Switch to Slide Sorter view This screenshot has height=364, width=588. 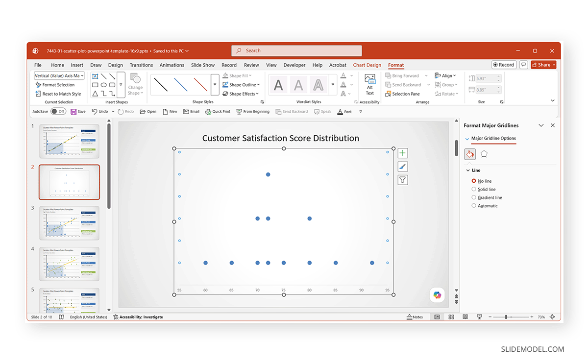pos(451,317)
